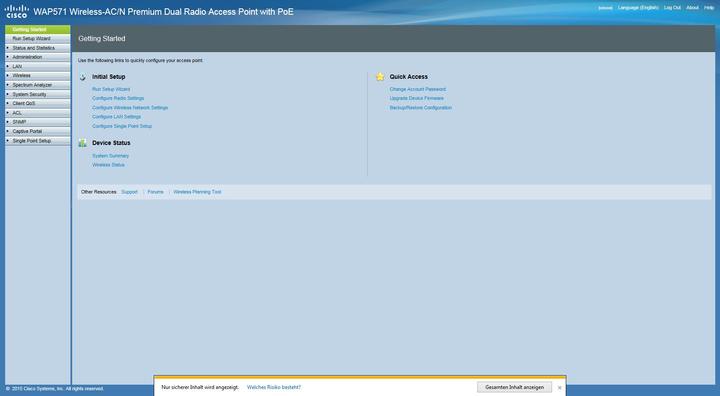Open the About link in header
This screenshot has height=396, width=720.
[x=692, y=8]
